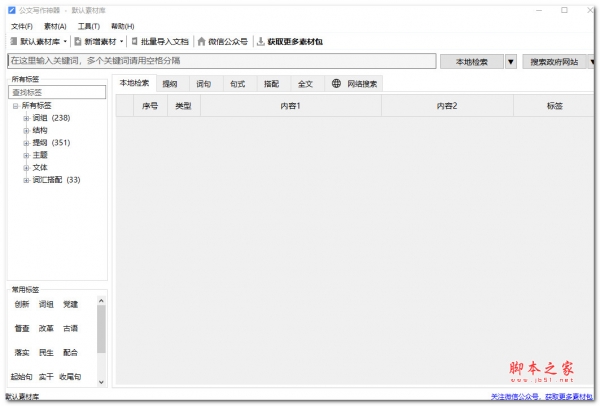Click the 内容1 column header
This screenshot has height=406, width=600.
click(291, 106)
